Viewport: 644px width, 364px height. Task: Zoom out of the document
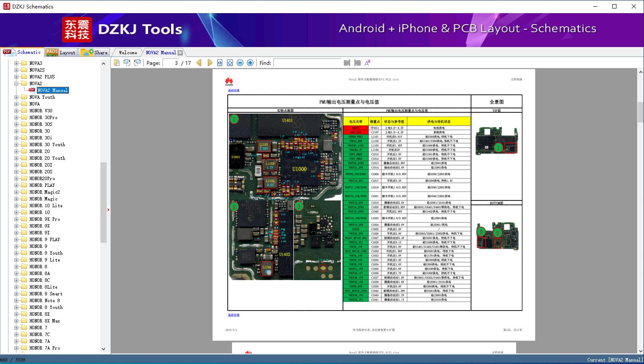click(x=240, y=63)
